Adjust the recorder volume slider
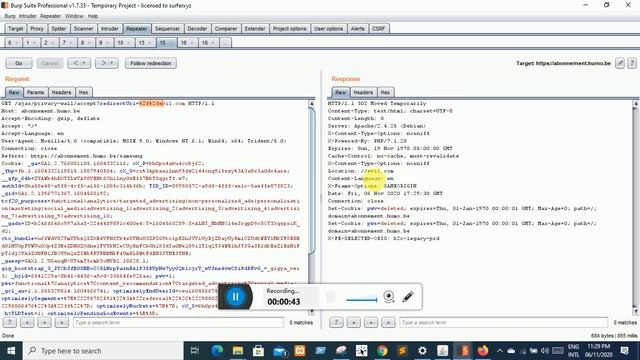The image size is (640, 360). (x=362, y=299)
